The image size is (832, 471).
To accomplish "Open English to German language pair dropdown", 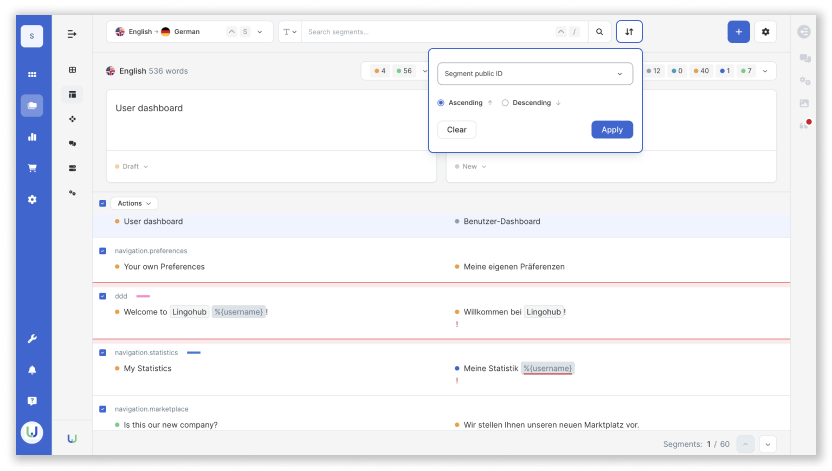I will pyautogui.click(x=190, y=32).
